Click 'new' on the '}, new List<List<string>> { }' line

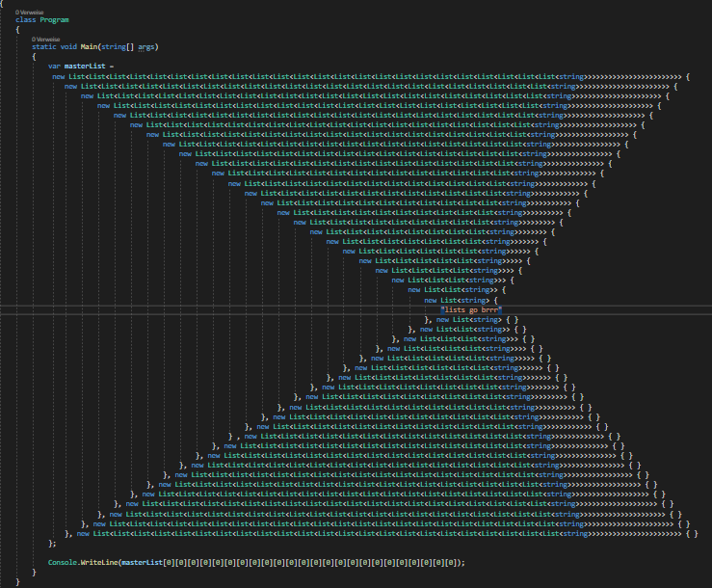[x=427, y=330]
